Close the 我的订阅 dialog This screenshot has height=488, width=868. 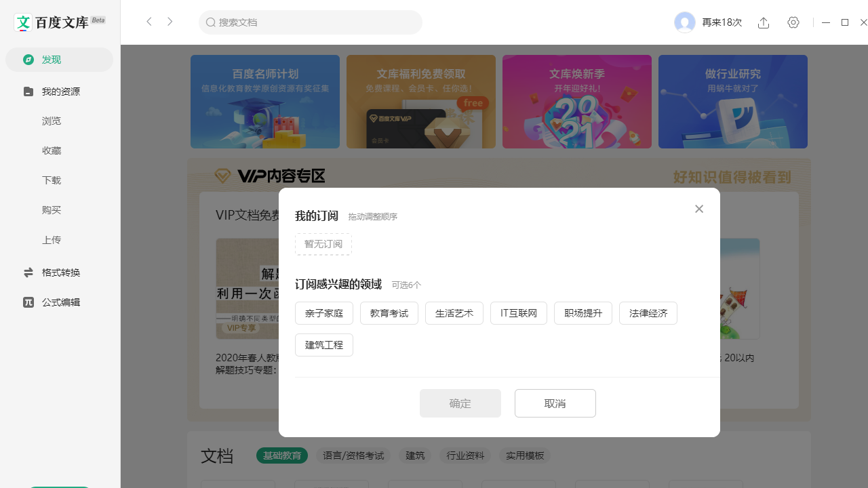(x=698, y=209)
